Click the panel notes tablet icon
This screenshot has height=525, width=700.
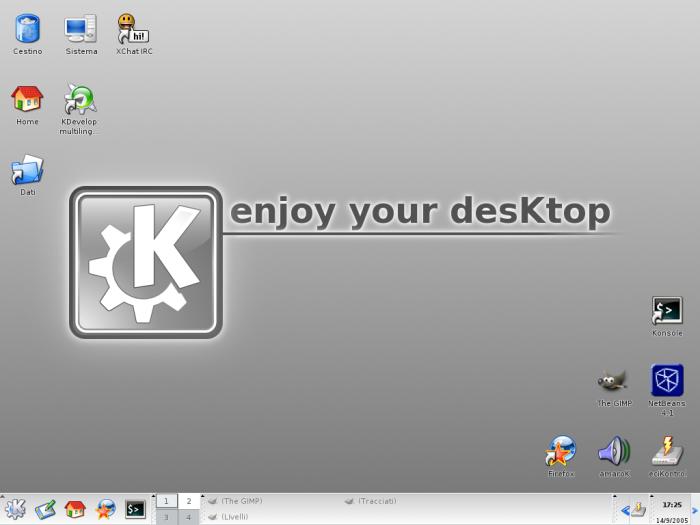coord(45,509)
